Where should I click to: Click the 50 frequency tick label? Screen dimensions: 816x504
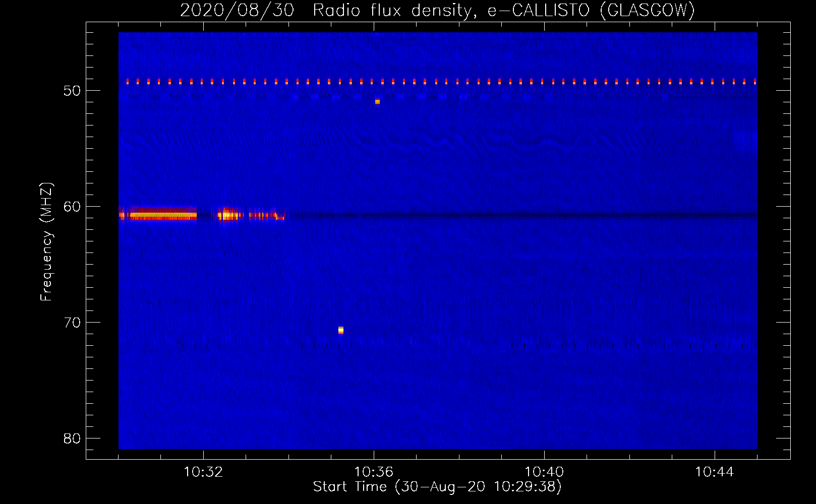point(72,91)
